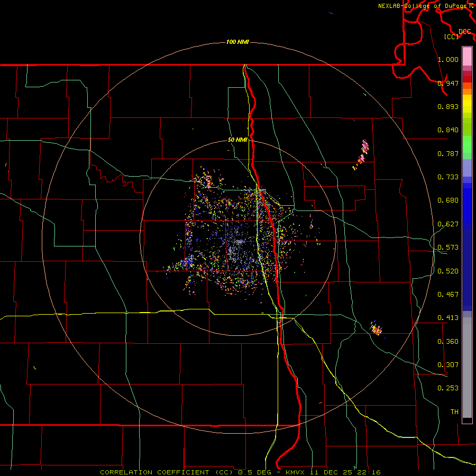The image size is (476, 476).
Task: Click the 50 NMI range ring label
Action: click(x=237, y=140)
